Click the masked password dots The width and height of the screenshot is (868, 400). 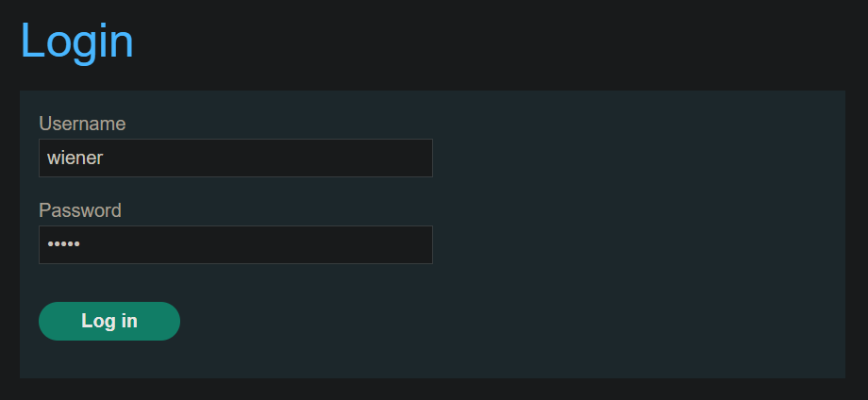(x=63, y=244)
